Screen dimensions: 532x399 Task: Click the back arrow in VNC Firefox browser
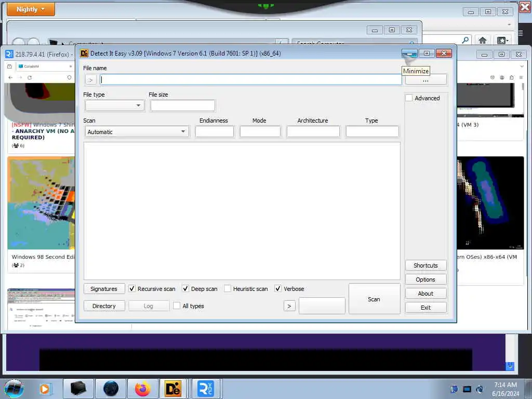(x=10, y=78)
